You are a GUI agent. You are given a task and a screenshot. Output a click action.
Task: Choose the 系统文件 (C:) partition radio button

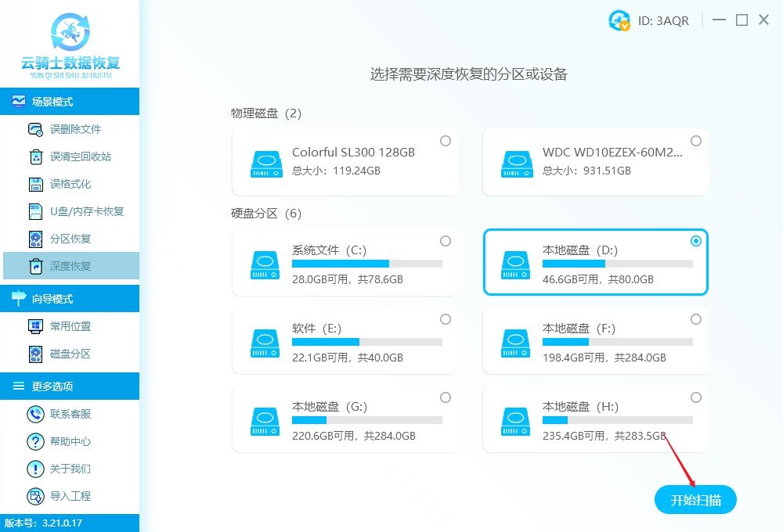point(446,241)
